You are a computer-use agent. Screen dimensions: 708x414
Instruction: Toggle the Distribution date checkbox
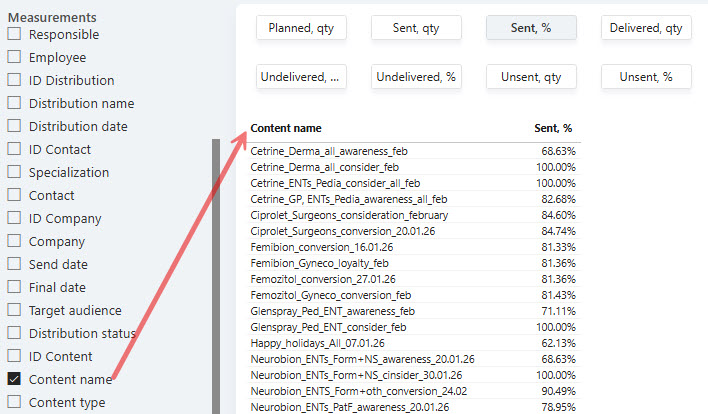click(x=14, y=126)
